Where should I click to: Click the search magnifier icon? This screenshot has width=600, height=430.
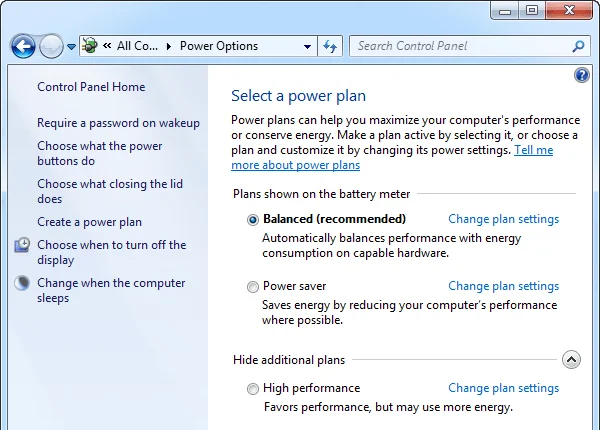click(x=578, y=46)
